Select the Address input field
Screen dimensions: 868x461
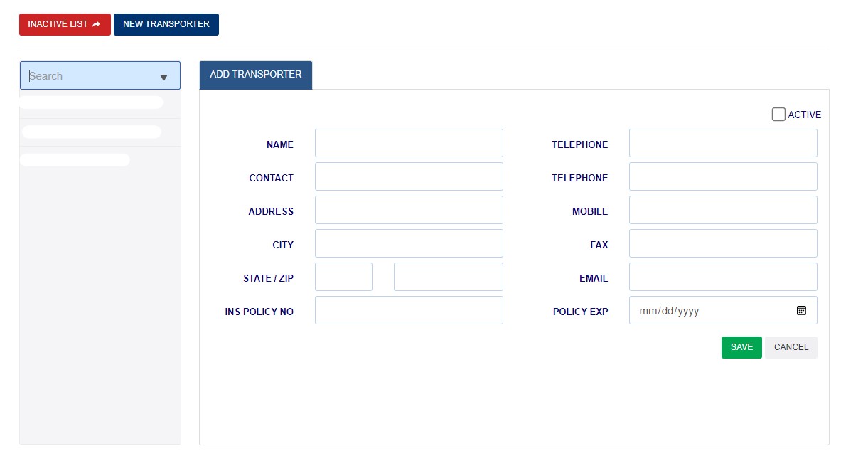(409, 210)
